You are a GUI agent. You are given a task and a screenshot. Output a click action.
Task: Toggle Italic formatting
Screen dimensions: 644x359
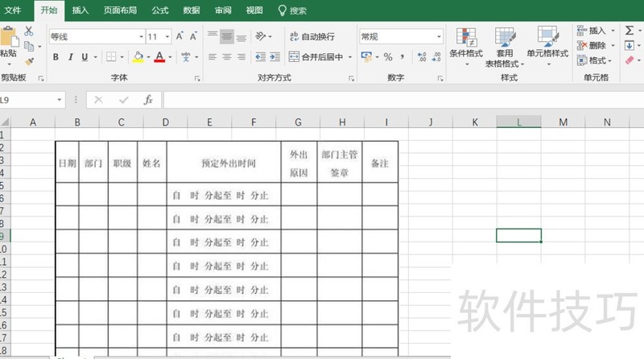click(x=70, y=57)
